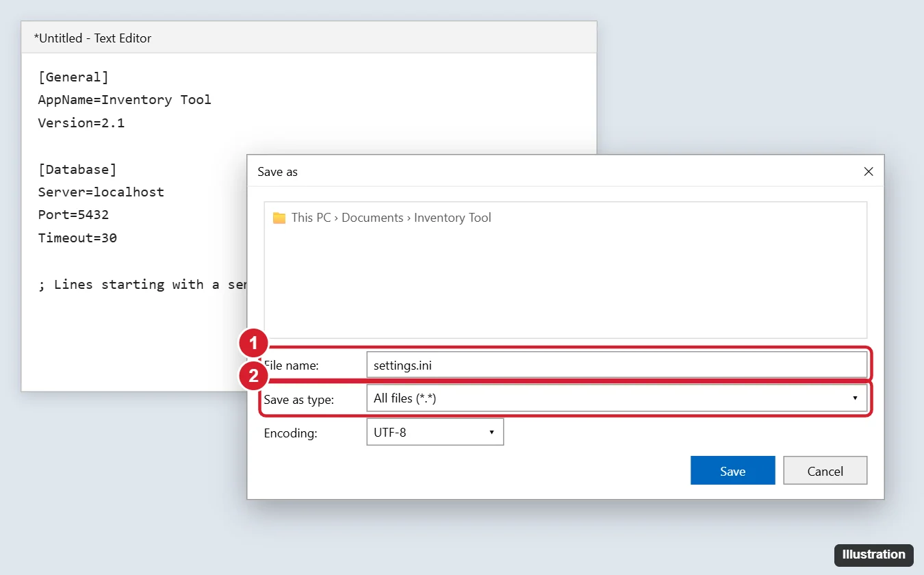Click the Version=2.1 line in editor
924x575 pixels.
(81, 123)
